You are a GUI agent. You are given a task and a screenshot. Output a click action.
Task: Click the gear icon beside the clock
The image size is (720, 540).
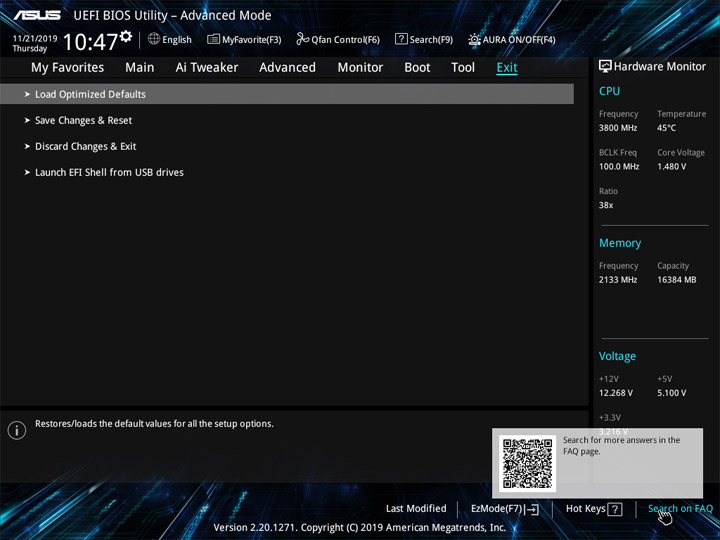pos(126,36)
